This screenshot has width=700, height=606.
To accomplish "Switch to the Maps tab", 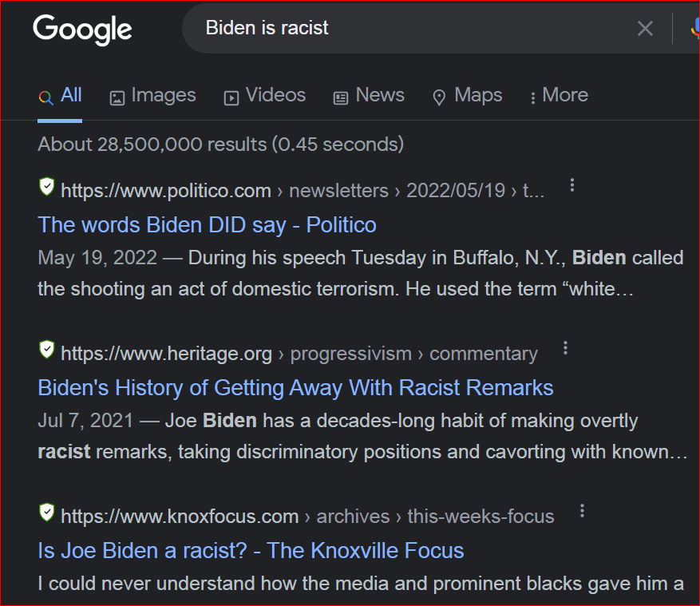I will click(x=467, y=96).
